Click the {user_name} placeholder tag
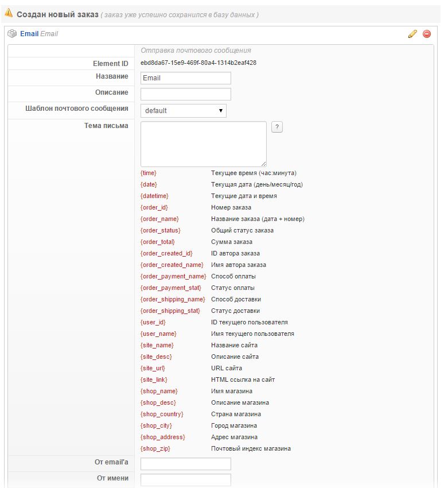This screenshot has height=488, width=448. point(158,334)
